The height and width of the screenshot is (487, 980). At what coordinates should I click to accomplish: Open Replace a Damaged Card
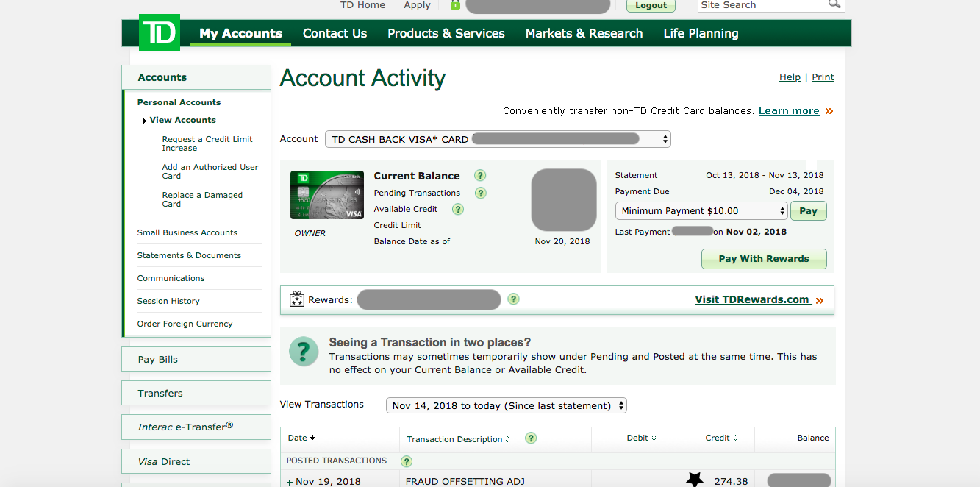pos(202,199)
